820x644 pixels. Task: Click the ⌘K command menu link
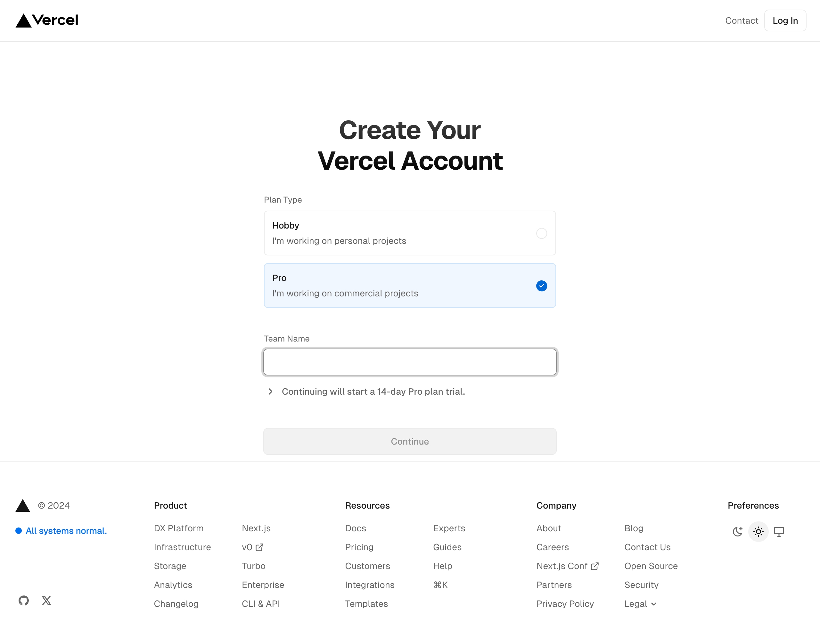[x=440, y=585]
